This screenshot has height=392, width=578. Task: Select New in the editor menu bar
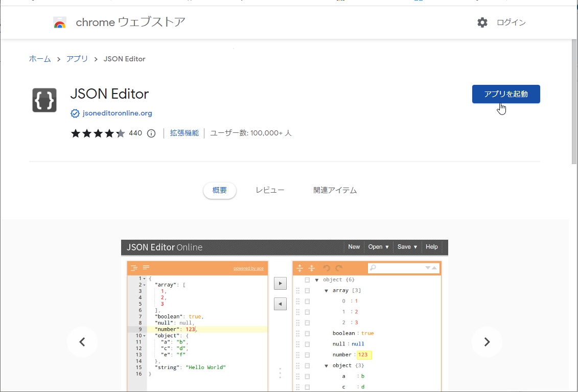354,247
